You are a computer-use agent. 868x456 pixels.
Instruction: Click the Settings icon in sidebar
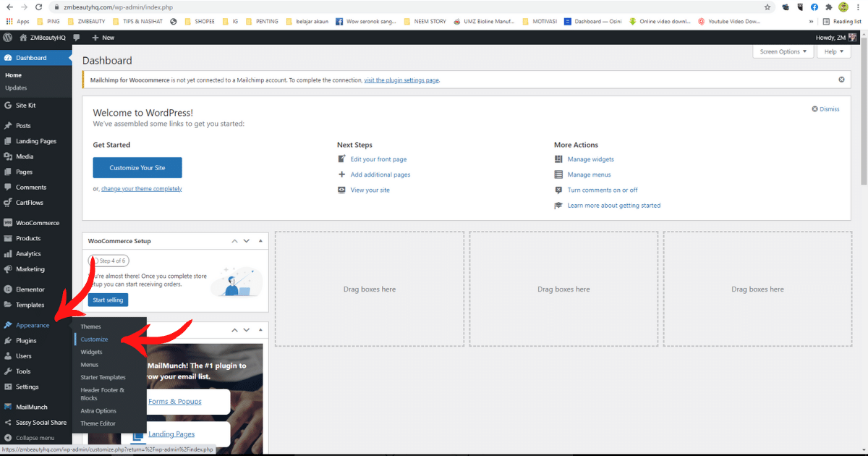8,387
